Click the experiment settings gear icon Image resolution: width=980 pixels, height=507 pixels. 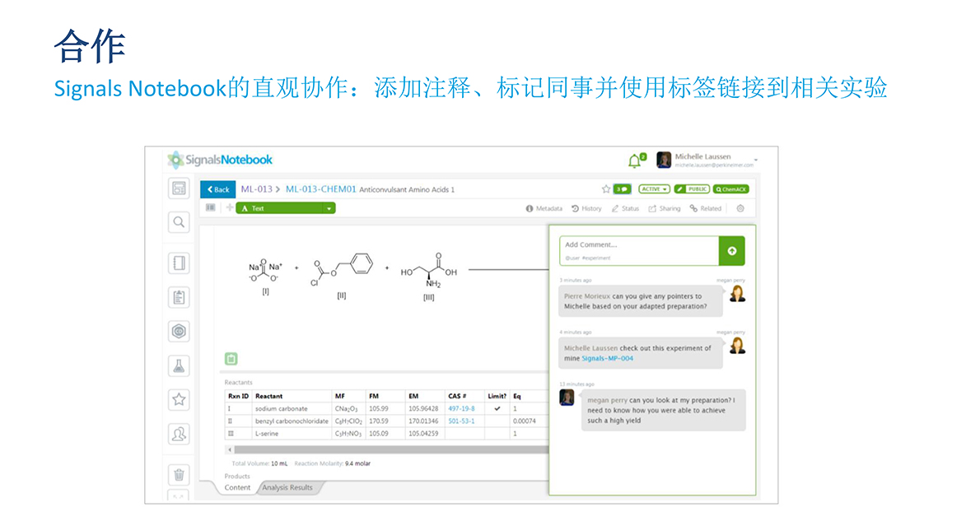tap(740, 208)
